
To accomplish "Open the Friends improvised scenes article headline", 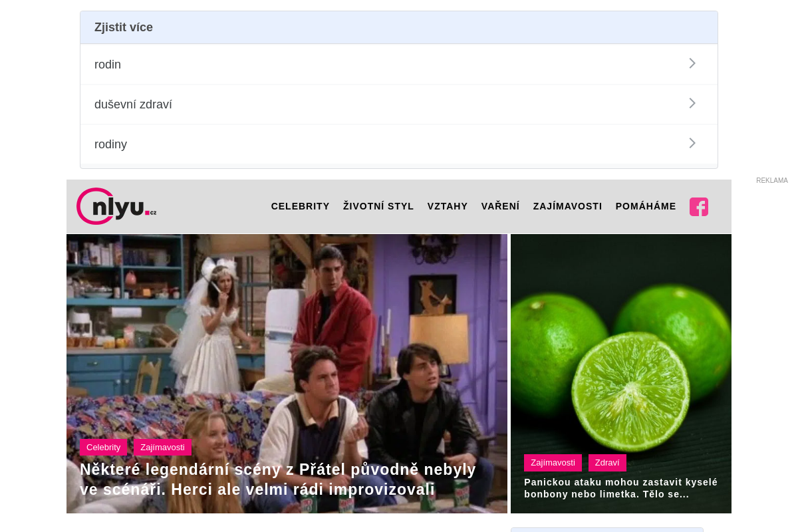I will pyautogui.click(x=278, y=479).
